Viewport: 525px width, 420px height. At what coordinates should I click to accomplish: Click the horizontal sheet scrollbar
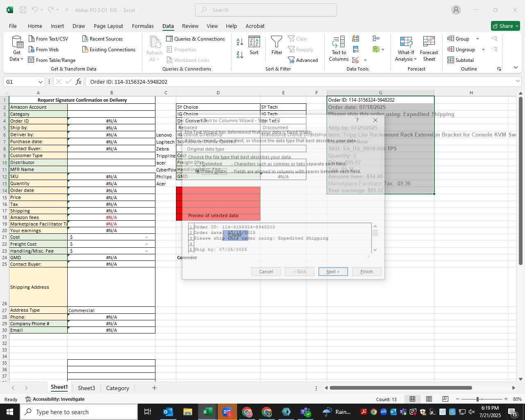(401, 388)
